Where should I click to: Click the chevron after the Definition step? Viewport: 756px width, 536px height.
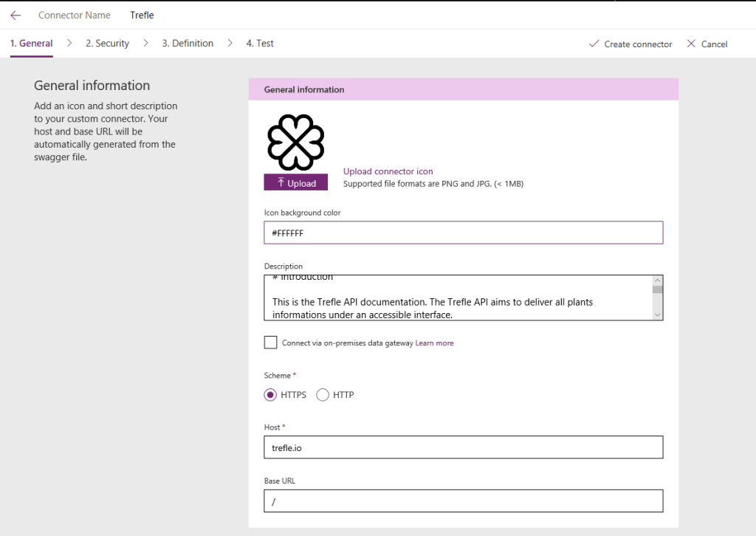[x=230, y=43]
